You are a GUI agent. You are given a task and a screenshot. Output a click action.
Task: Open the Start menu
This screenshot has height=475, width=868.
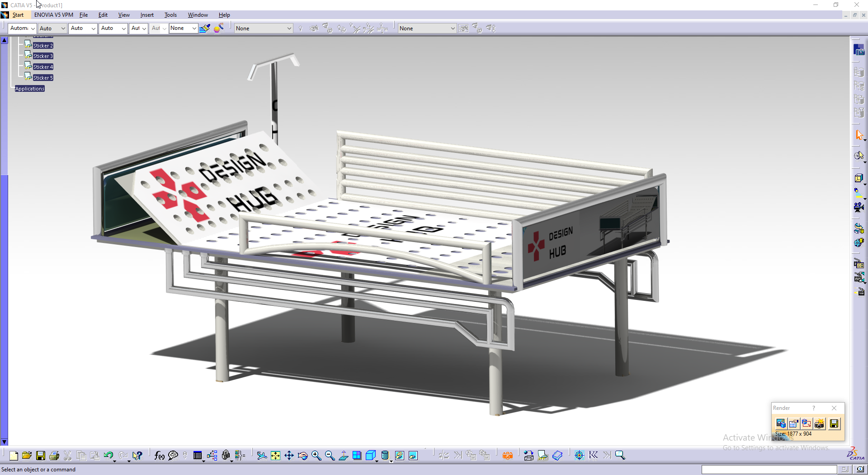18,15
